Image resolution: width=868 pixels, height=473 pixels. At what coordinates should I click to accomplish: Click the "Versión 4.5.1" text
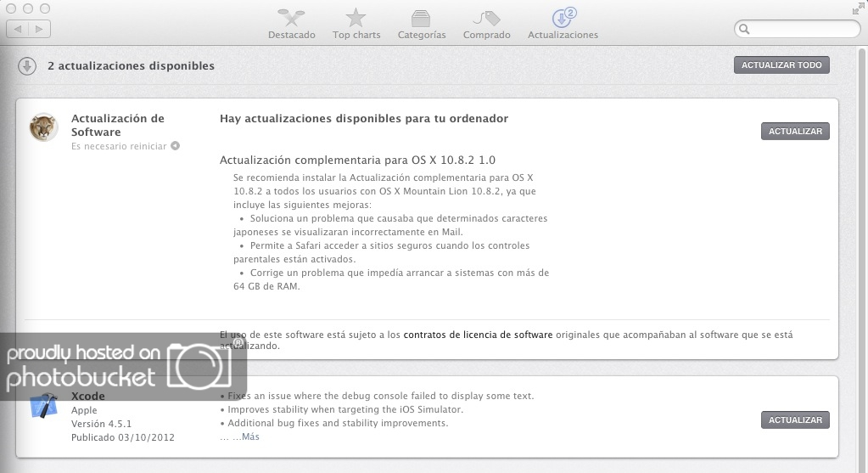[x=101, y=424]
